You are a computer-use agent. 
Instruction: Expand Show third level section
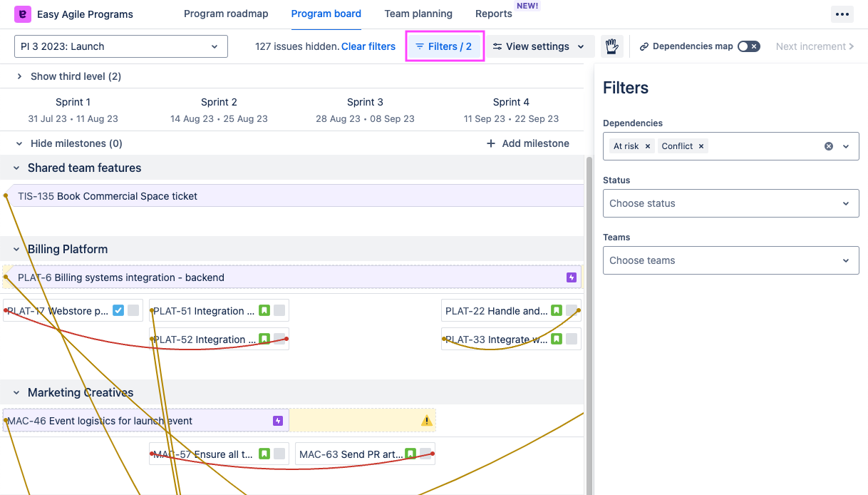point(20,76)
